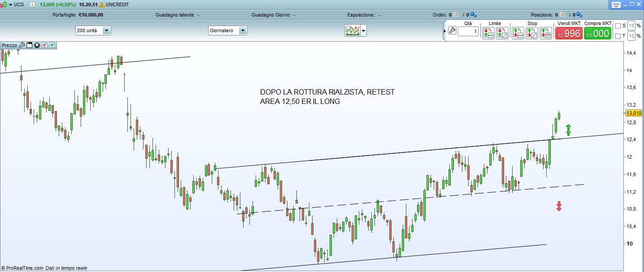Focus the Qtà quantity field
This screenshot has width=644, height=272.
pyautogui.click(x=468, y=32)
